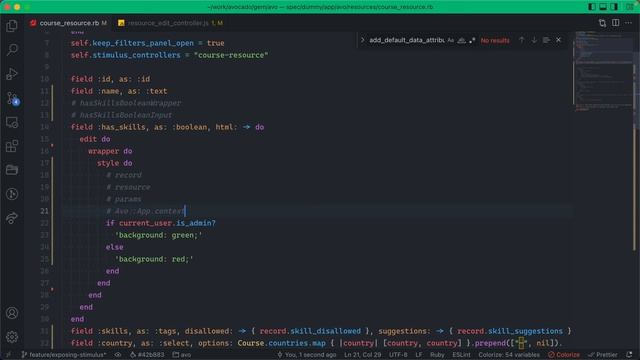This screenshot has height=360, width=640.
Task: Open Run and Debug view
Action: point(12,74)
